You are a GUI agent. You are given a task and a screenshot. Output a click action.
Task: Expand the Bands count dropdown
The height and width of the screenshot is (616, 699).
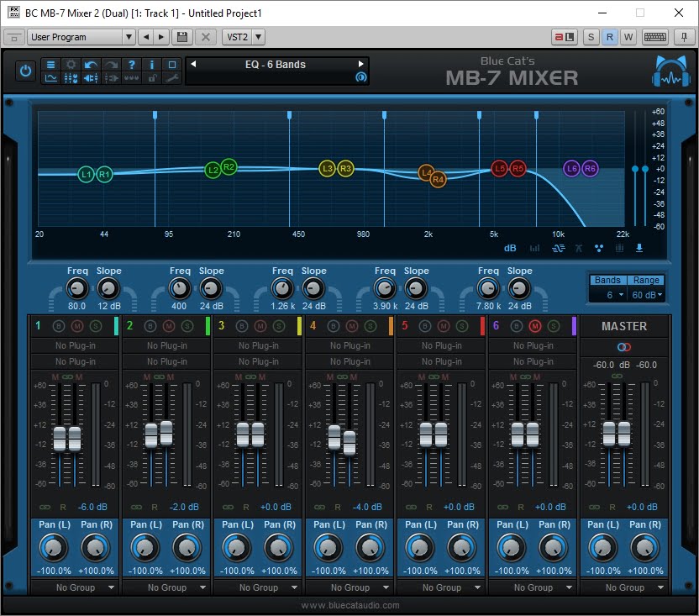click(607, 295)
